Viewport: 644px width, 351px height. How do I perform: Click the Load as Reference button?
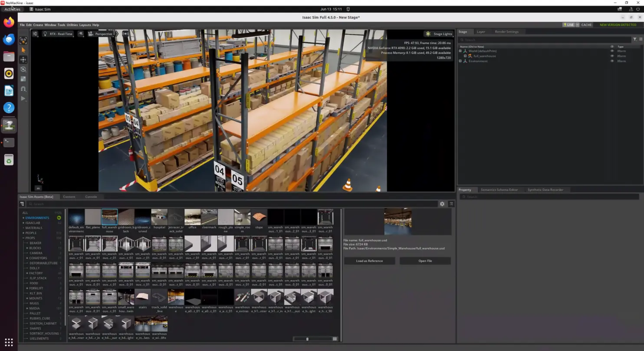(369, 261)
